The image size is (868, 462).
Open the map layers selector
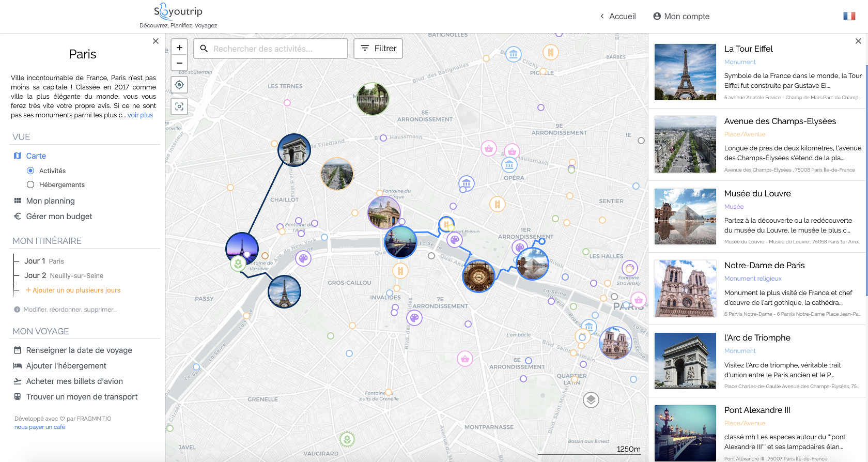[x=591, y=399]
